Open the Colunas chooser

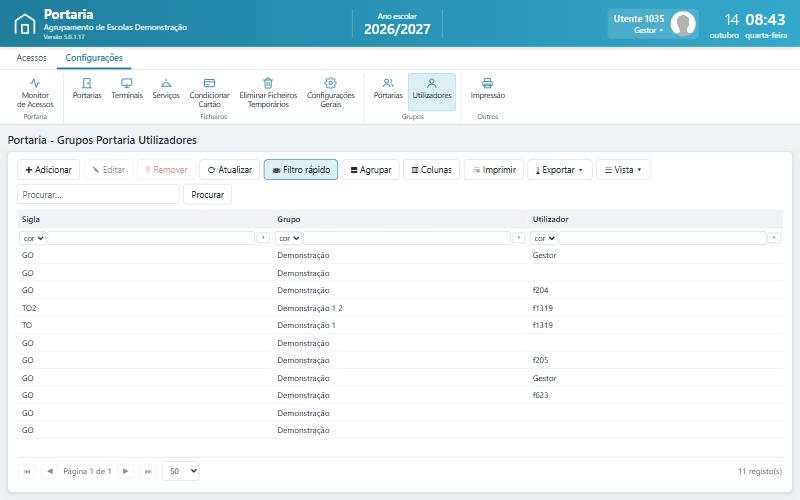[431, 169]
